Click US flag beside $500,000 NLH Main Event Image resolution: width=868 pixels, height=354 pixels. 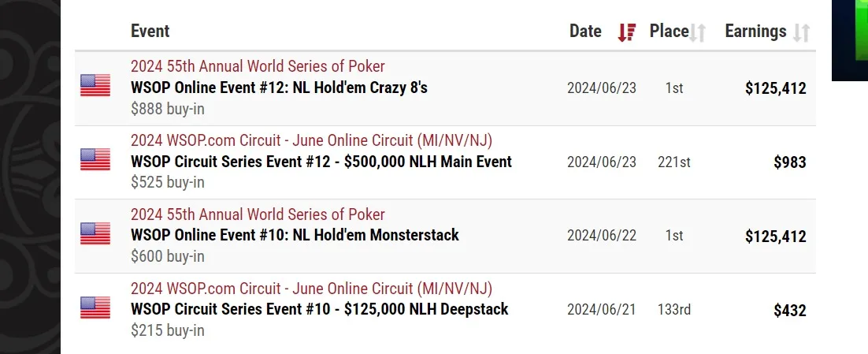[95, 159]
